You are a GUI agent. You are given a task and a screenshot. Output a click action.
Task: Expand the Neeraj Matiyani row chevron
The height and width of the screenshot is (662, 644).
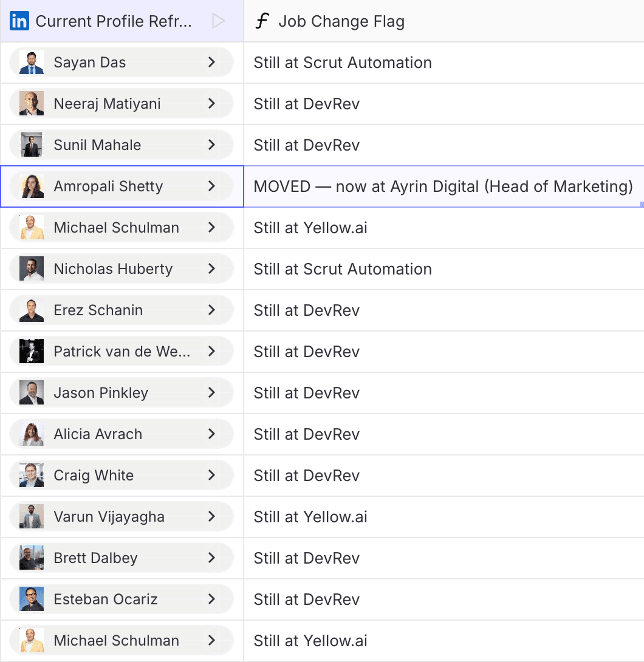click(212, 103)
